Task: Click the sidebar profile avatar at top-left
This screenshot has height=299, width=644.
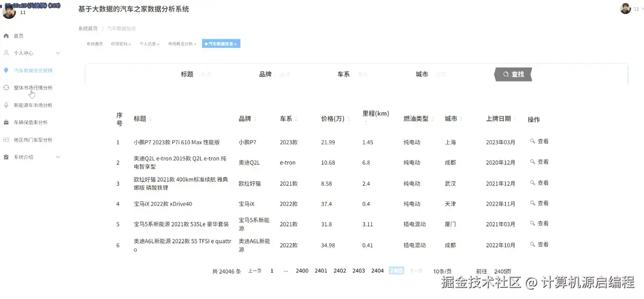Action: [x=9, y=12]
